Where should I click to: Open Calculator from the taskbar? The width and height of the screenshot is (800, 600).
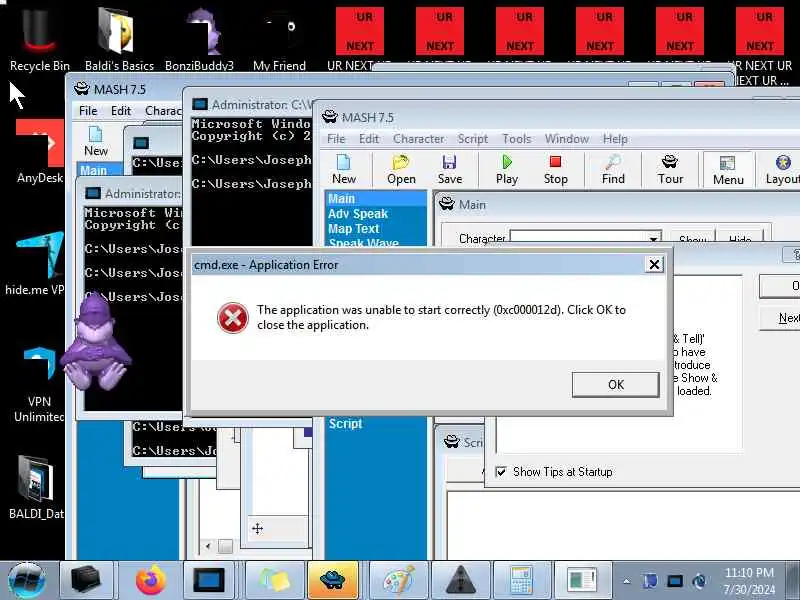521,581
